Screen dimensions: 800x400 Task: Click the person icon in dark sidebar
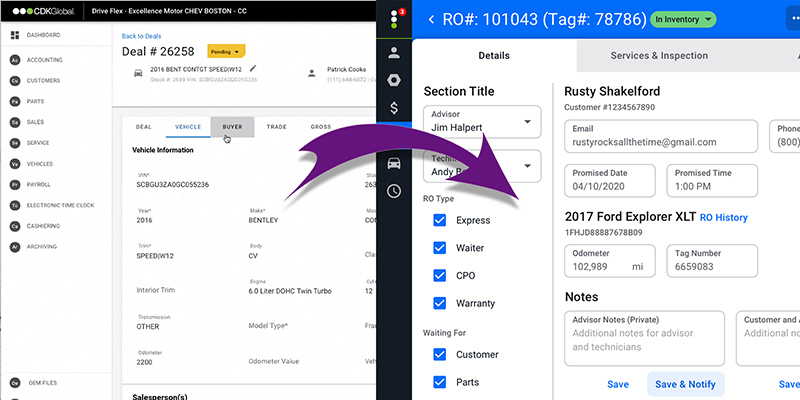pos(395,52)
